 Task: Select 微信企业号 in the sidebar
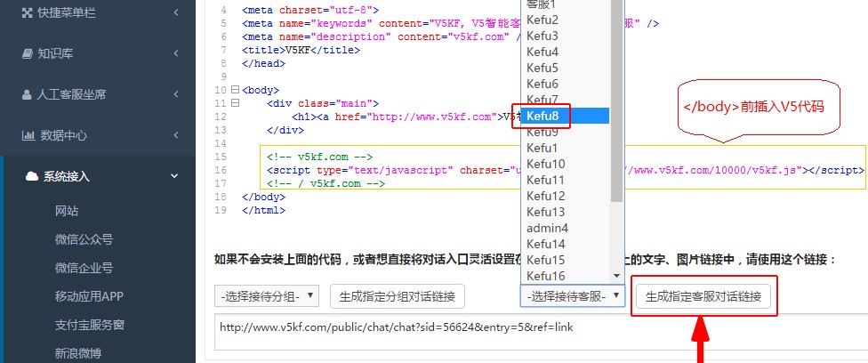click(x=84, y=268)
